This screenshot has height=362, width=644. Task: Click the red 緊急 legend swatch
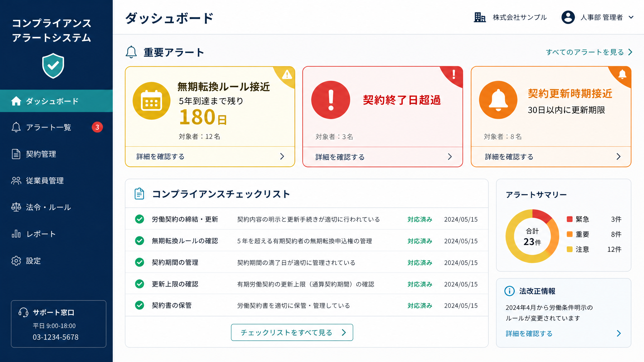pyautogui.click(x=570, y=219)
